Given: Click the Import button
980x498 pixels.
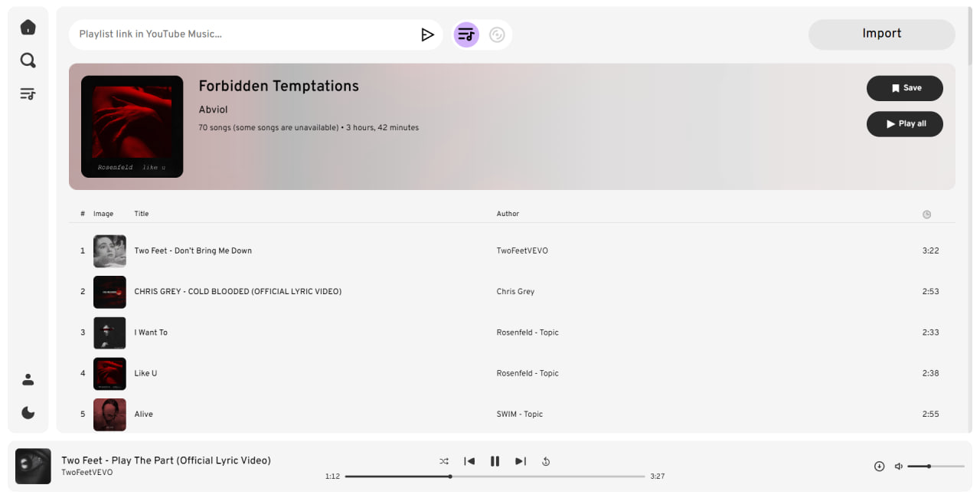Looking at the screenshot, I should 882,34.
